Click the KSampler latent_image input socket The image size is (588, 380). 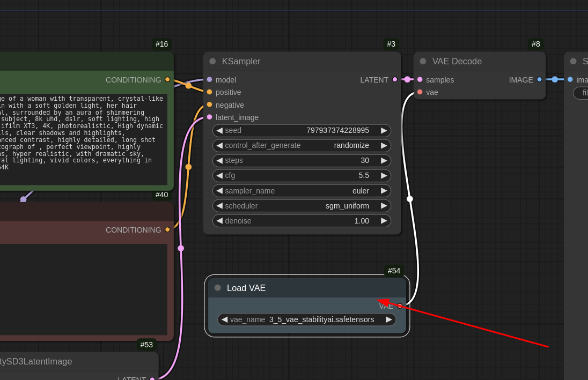tap(209, 117)
